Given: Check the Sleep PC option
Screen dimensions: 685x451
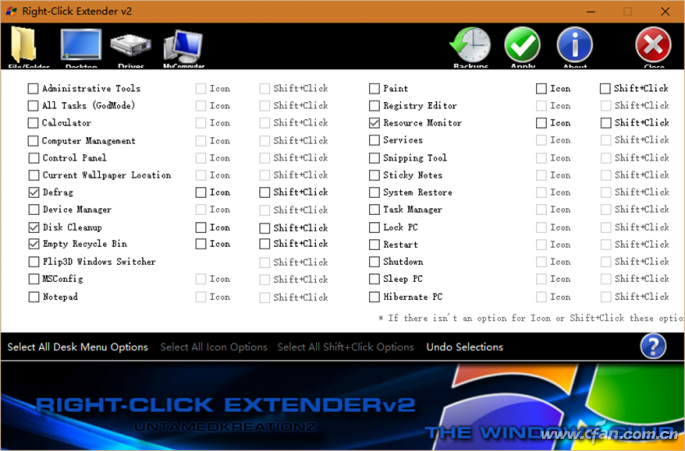Looking at the screenshot, I should (x=374, y=279).
